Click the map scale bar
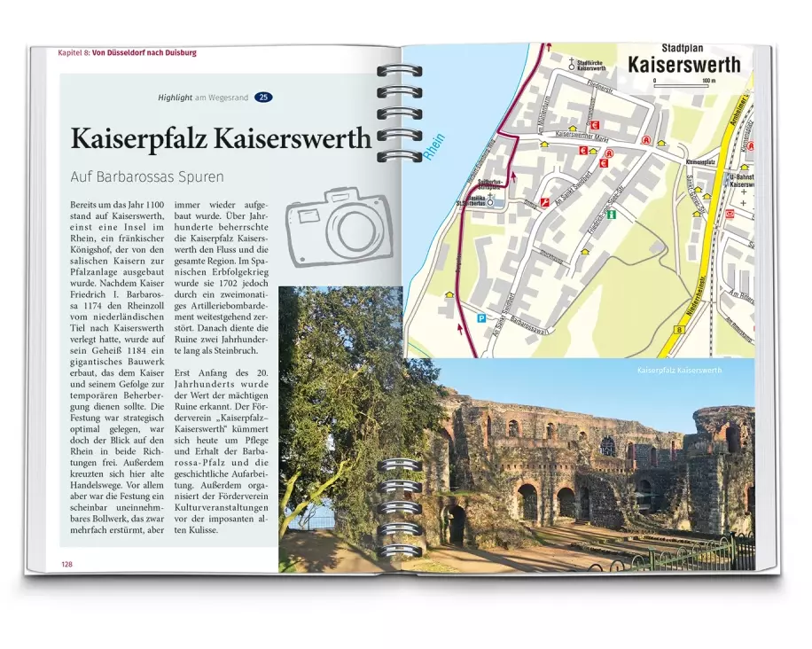The height and width of the screenshot is (649, 812). click(x=682, y=83)
